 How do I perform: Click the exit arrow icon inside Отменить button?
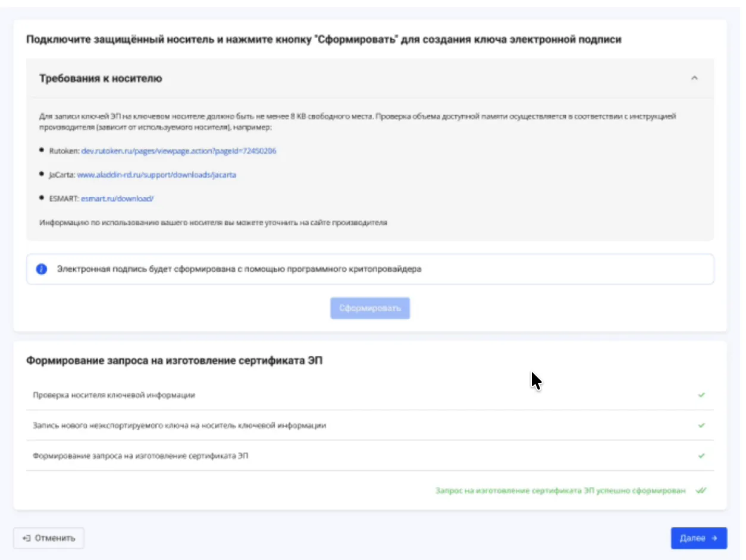[x=26, y=538]
